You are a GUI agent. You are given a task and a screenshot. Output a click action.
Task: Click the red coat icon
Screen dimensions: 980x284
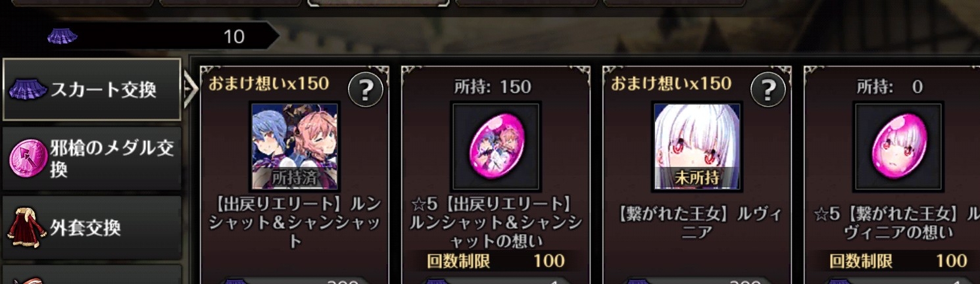(25, 227)
